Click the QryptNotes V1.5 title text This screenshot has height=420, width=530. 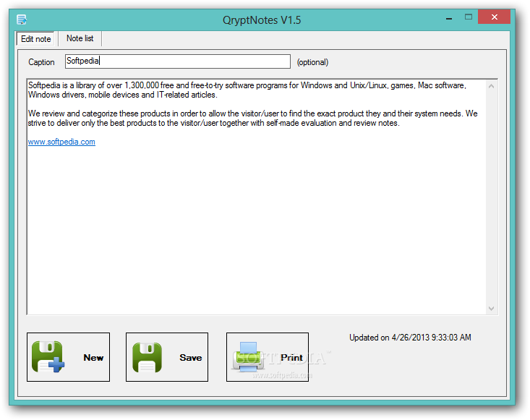(262, 20)
